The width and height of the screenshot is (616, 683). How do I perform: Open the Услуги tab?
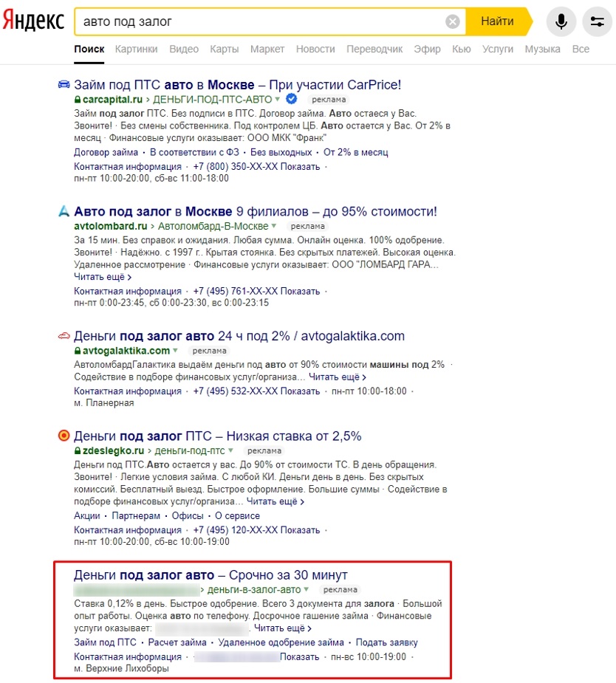pyautogui.click(x=498, y=49)
